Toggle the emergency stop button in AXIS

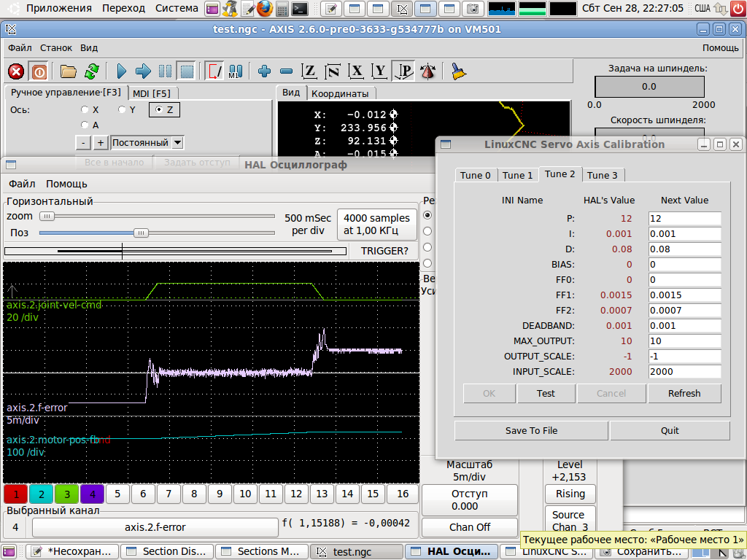pyautogui.click(x=16, y=71)
